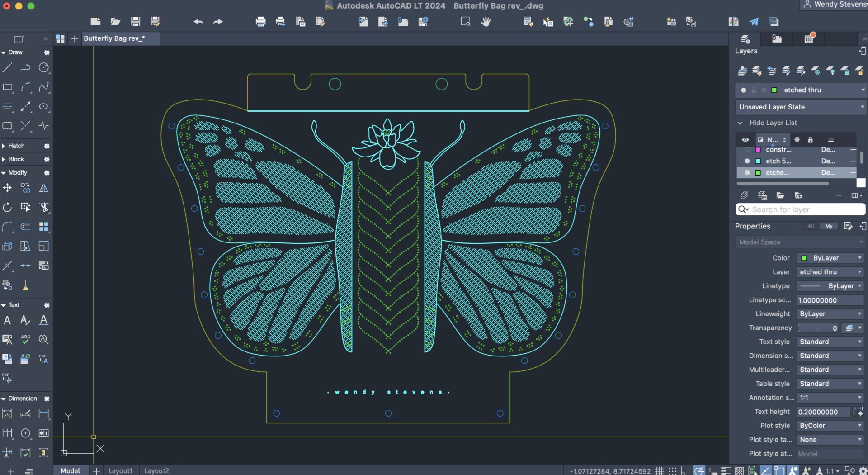Click the Move tool in Modify panel
868x475 pixels.
[8, 188]
